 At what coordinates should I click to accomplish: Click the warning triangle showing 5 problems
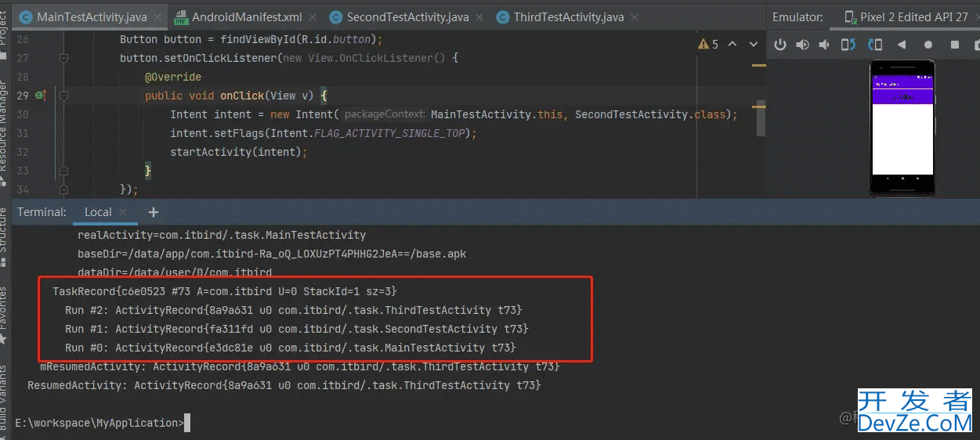708,45
